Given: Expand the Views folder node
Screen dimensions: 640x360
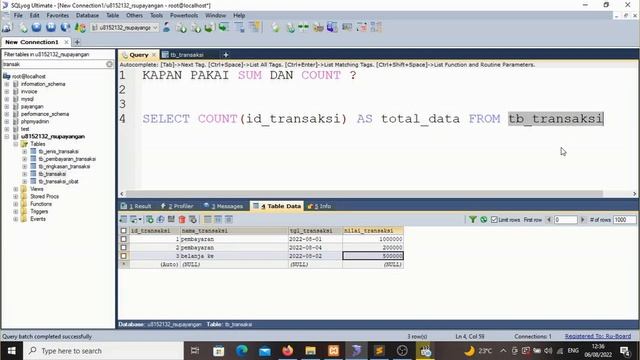Looking at the screenshot, I should 16,189.
